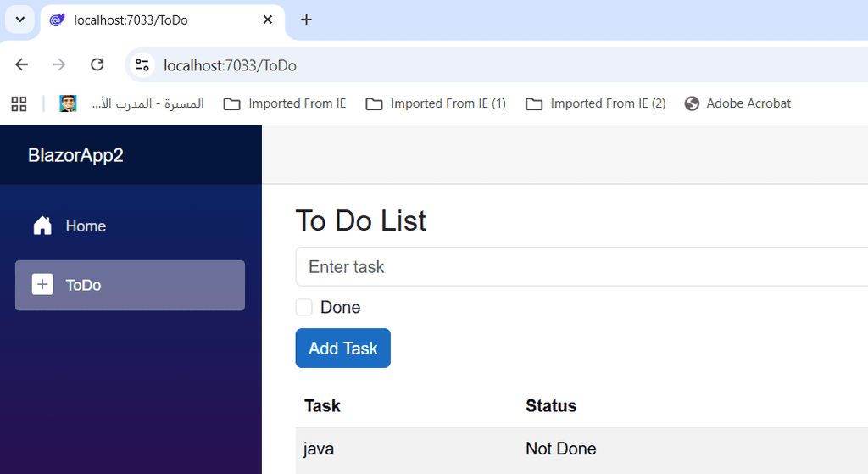Select the java task cell
The image size is (868, 474).
click(319, 449)
